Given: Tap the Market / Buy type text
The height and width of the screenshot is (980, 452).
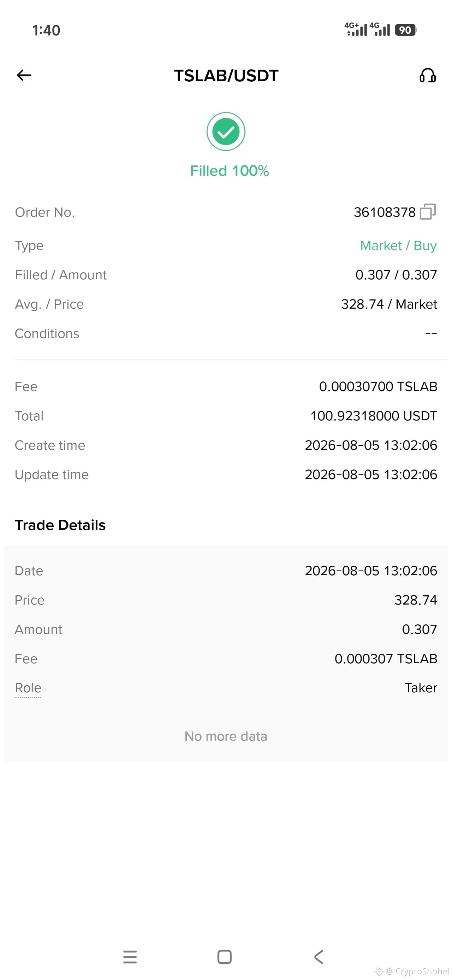Looking at the screenshot, I should pyautogui.click(x=398, y=246).
